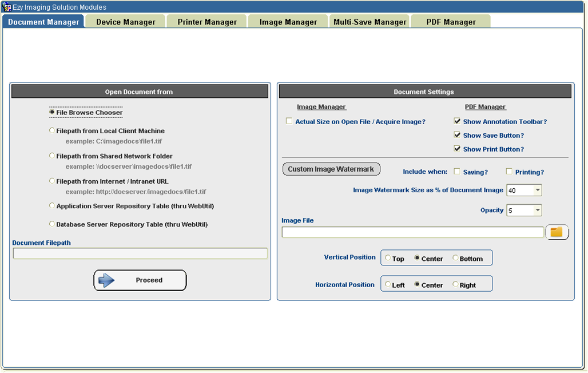Uncheck Show Annotation Toolbar checkbox

457,121
